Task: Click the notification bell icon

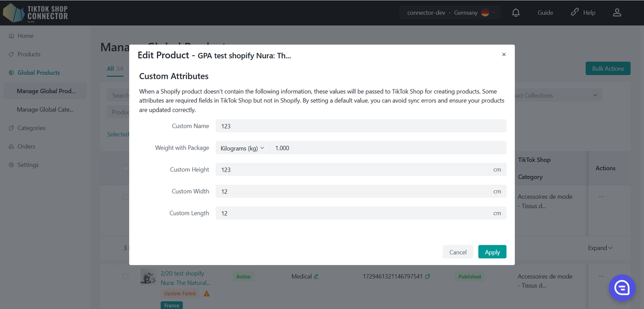Action: [516, 13]
